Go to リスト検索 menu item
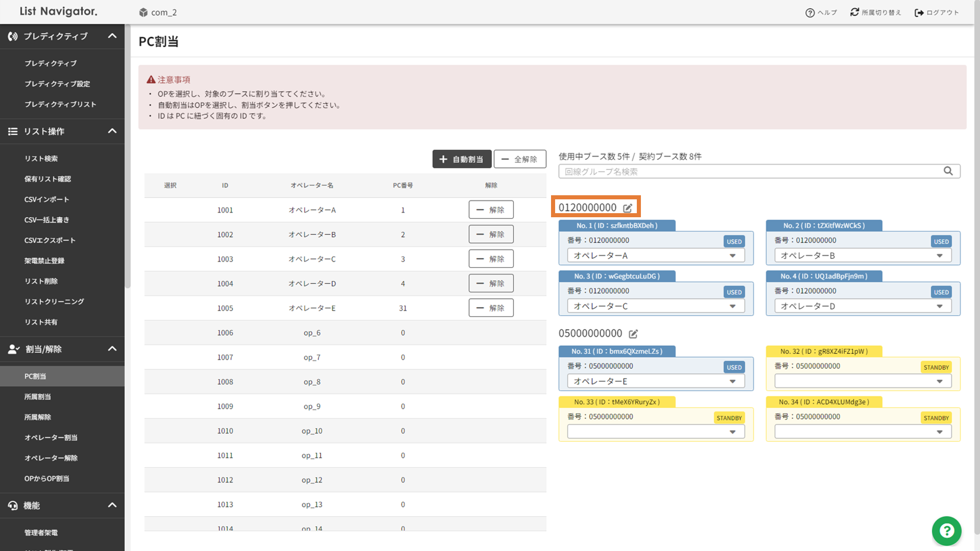Screen dimensions: 980x551 tap(41, 158)
